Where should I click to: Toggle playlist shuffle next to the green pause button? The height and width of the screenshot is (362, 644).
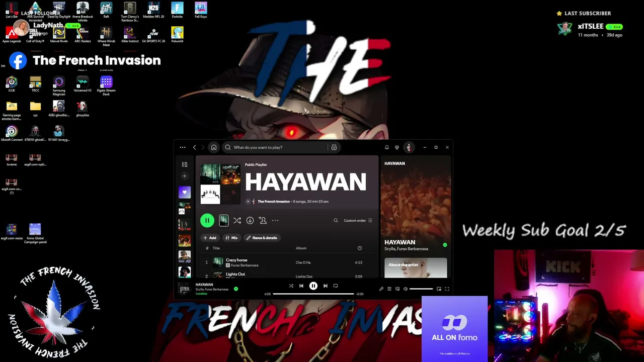pyautogui.click(x=237, y=220)
